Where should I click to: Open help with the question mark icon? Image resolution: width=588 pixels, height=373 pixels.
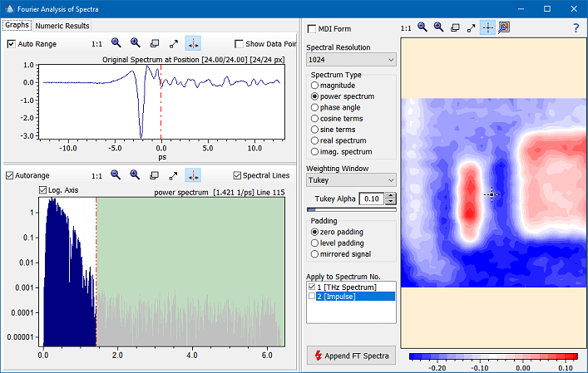tap(576, 27)
